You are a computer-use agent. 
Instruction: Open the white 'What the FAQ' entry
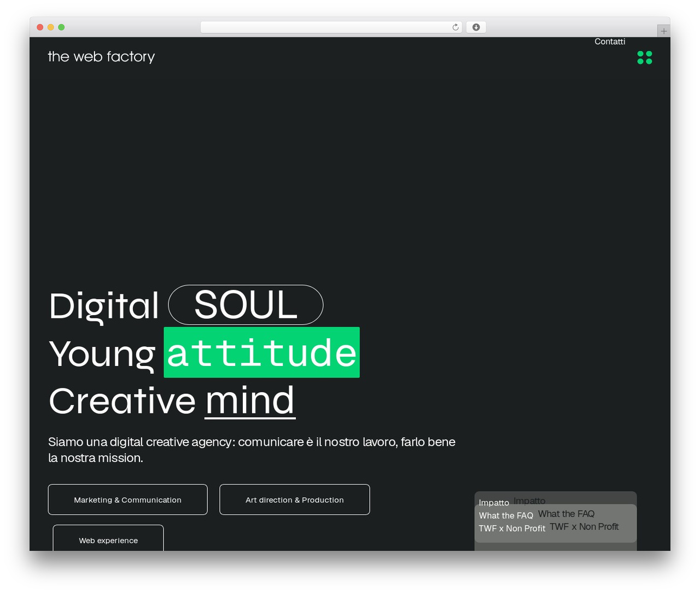point(506,515)
